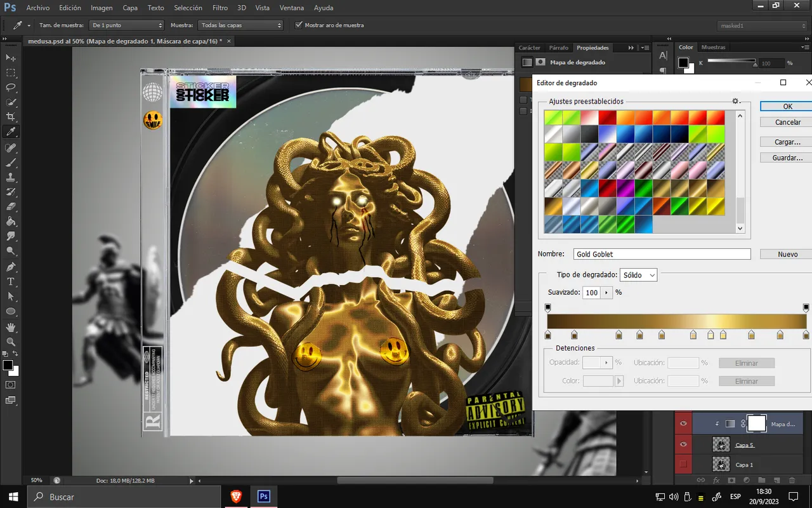The height and width of the screenshot is (508, 812).
Task: Select the Crop tool
Action: (x=11, y=117)
